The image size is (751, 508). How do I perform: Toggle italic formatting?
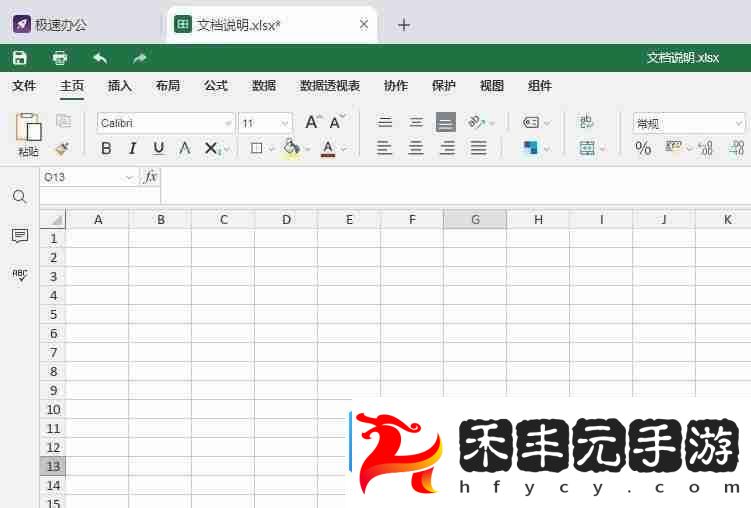click(133, 148)
